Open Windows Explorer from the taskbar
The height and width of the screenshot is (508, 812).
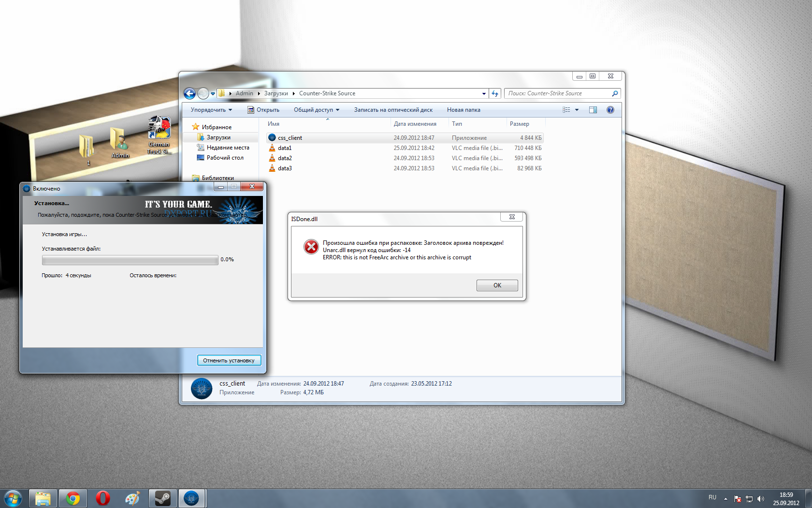[43, 498]
